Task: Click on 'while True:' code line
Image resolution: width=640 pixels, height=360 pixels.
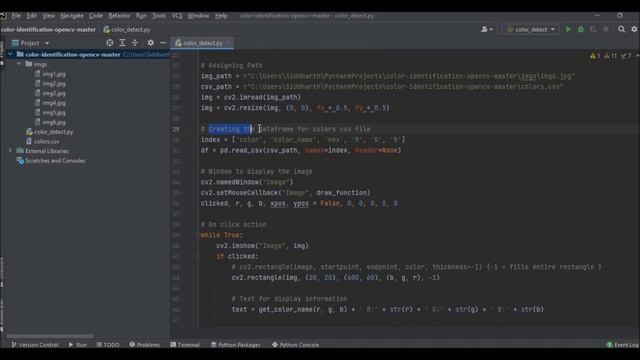Action: click(222, 235)
